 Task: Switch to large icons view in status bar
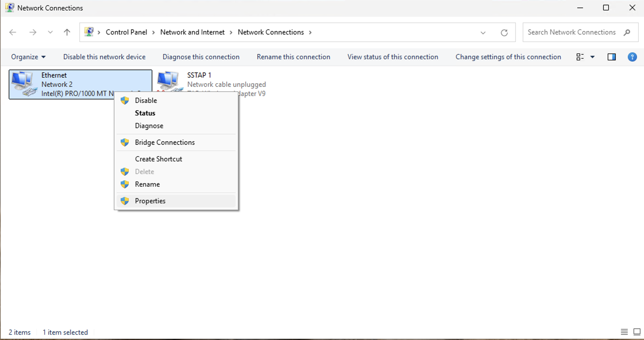[x=637, y=332]
